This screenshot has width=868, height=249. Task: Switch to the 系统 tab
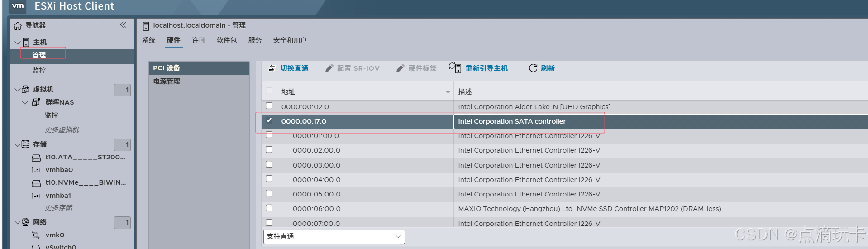point(149,40)
